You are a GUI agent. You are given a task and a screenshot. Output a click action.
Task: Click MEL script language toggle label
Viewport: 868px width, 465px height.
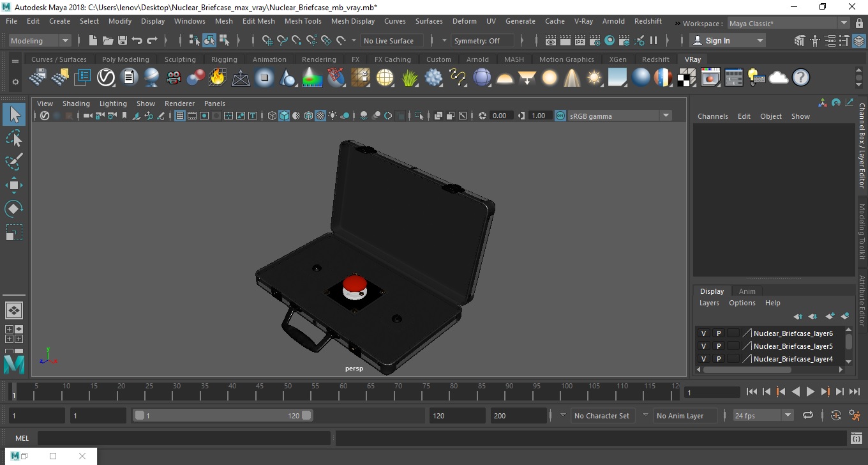pos(22,438)
